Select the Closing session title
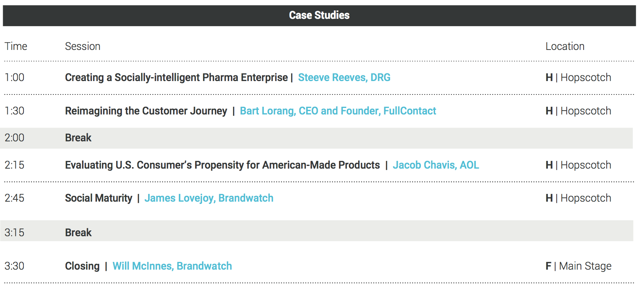The height and width of the screenshot is (285, 644). coord(82,266)
